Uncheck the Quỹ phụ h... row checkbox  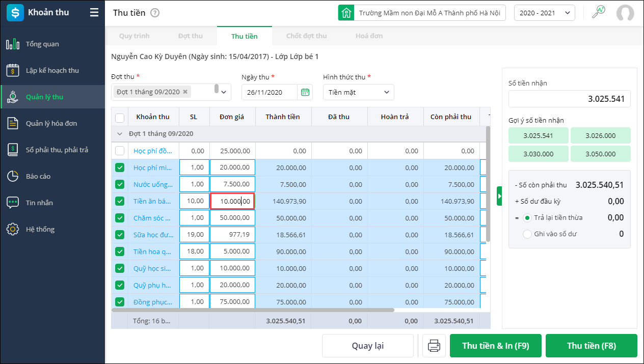pyautogui.click(x=120, y=285)
